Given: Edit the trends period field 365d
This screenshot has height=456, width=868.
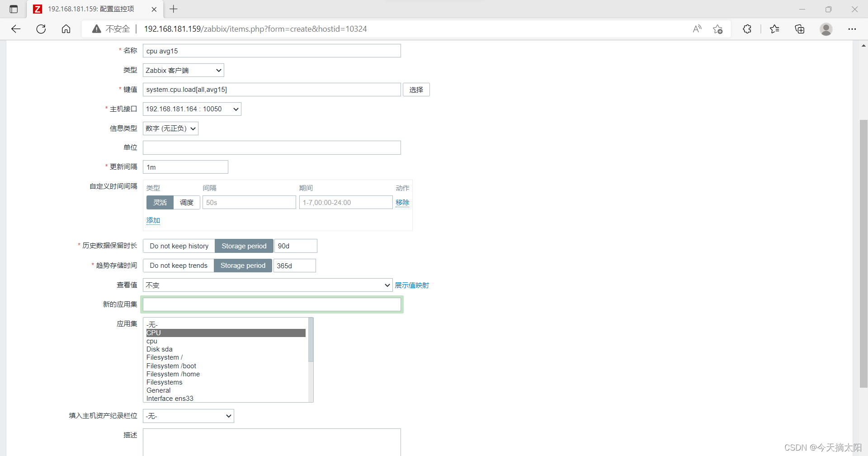Looking at the screenshot, I should (294, 266).
